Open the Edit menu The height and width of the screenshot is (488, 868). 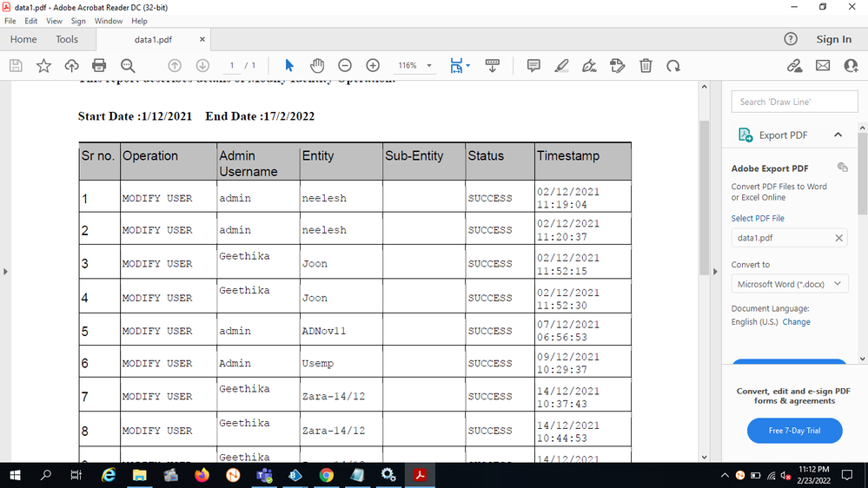coord(31,21)
